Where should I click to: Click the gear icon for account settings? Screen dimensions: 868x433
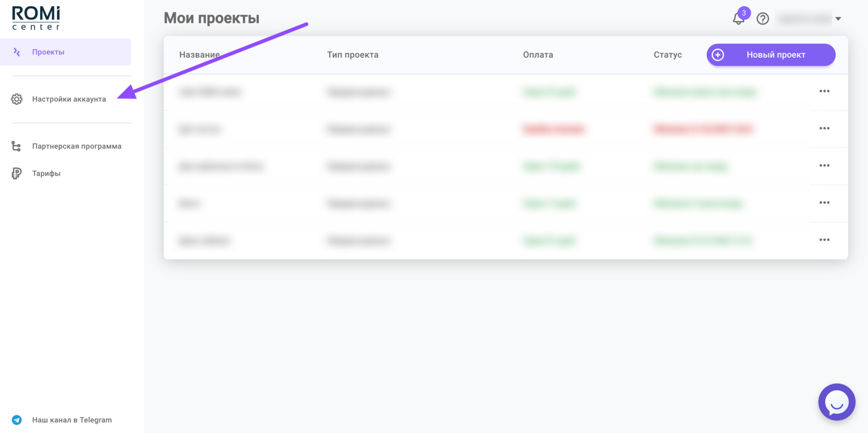click(17, 99)
